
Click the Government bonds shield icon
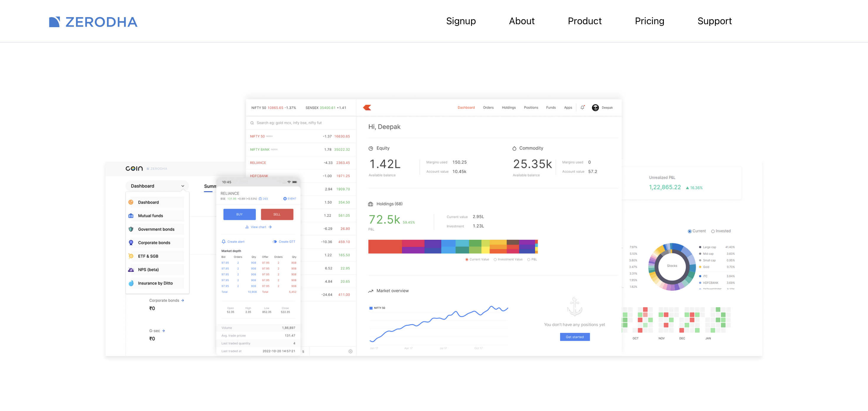click(131, 229)
